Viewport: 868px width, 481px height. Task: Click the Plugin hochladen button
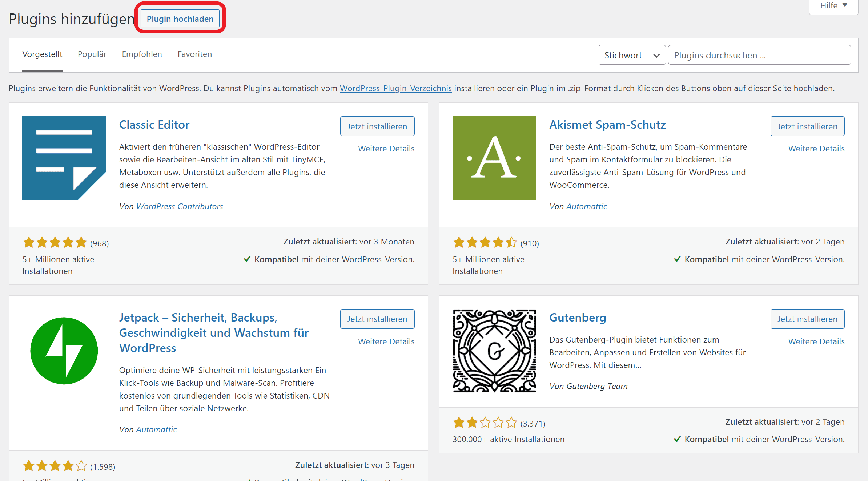pos(180,19)
